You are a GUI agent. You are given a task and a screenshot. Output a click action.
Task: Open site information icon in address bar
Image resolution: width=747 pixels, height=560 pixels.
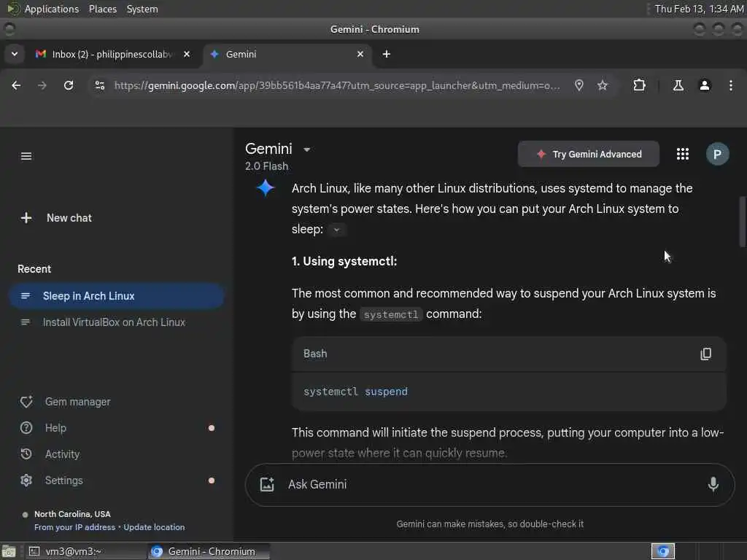coord(99,85)
